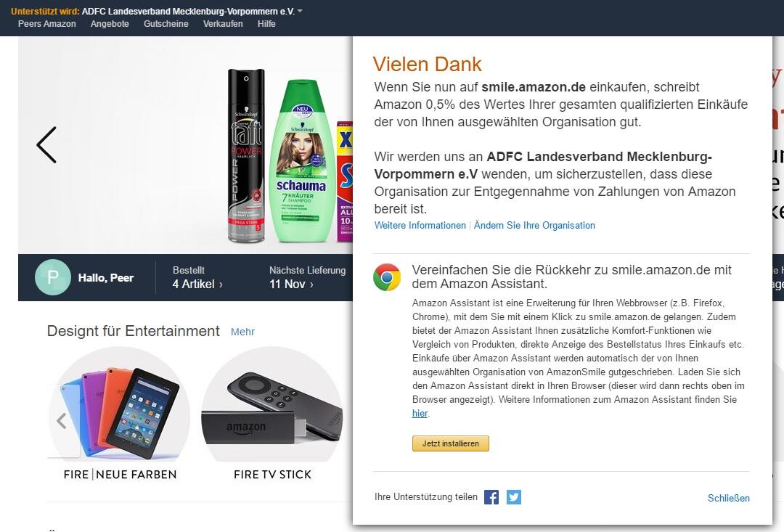Open the Schauma shampoo product image
784x532 pixels.
301,161
